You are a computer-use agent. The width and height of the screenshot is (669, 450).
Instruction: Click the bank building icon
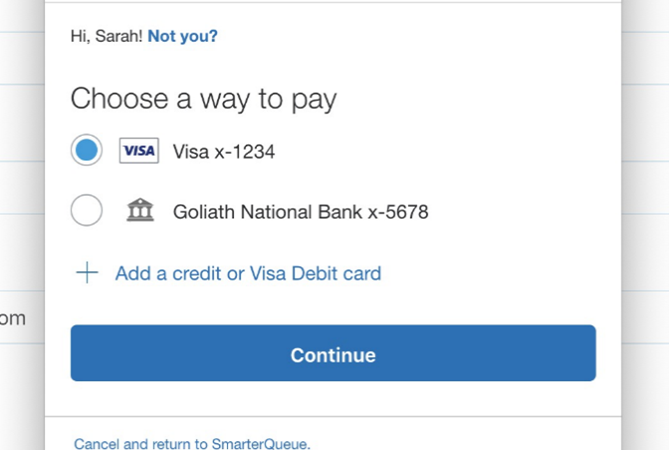tap(140, 211)
